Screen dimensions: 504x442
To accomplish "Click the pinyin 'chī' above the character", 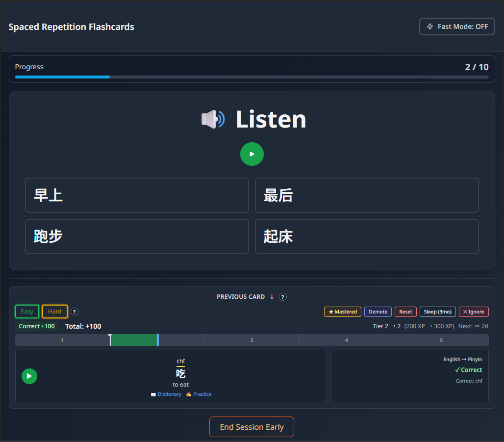I will pyautogui.click(x=180, y=361).
